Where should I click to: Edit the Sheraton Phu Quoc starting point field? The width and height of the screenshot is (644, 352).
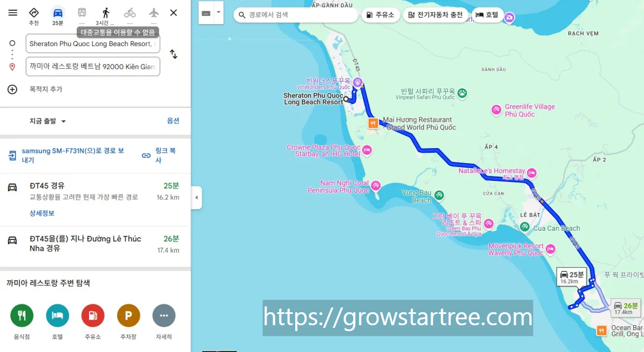[x=93, y=43]
